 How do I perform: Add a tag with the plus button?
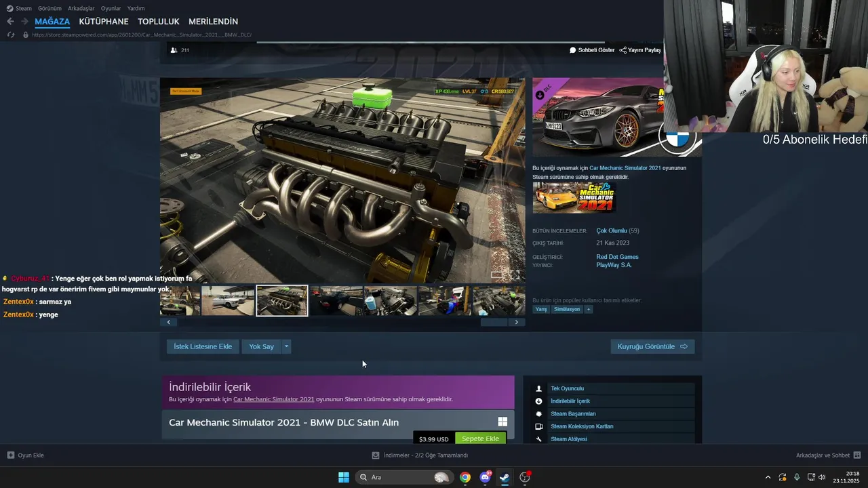coord(588,309)
